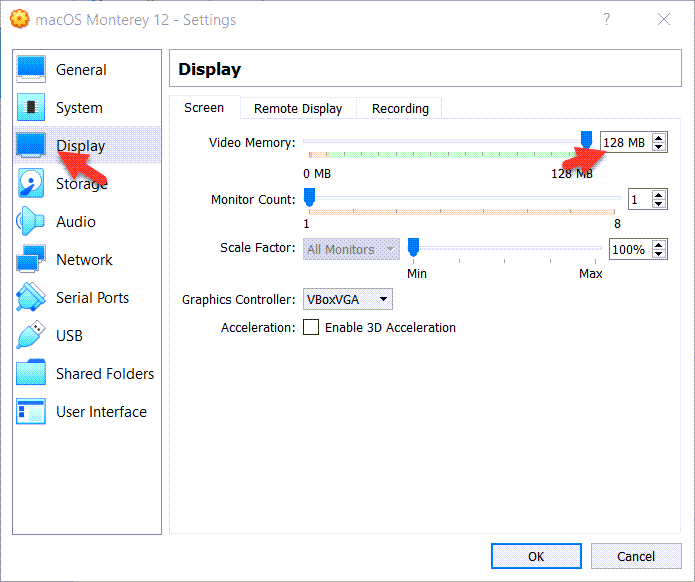This screenshot has width=695, height=582.
Task: Click OK to save settings
Action: click(536, 557)
